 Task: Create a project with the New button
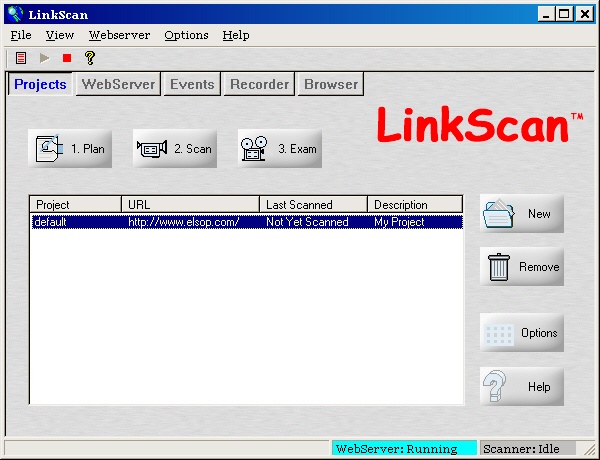(522, 214)
